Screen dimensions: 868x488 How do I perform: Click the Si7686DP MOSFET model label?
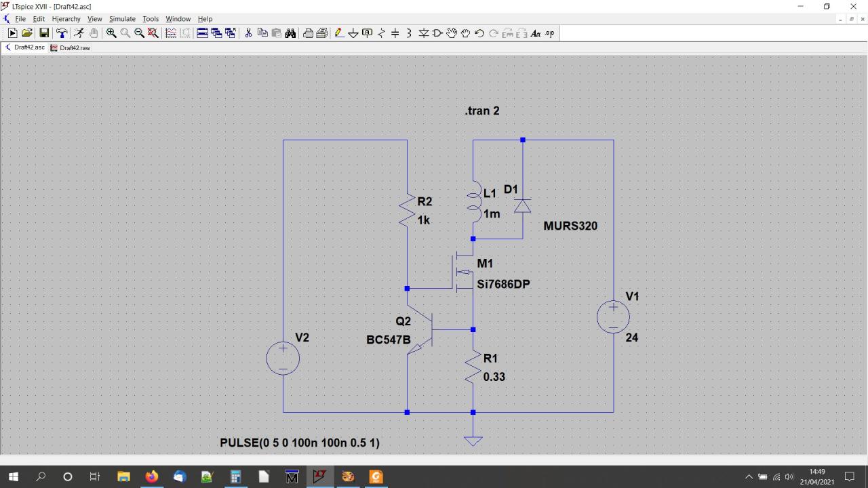pyautogui.click(x=503, y=285)
